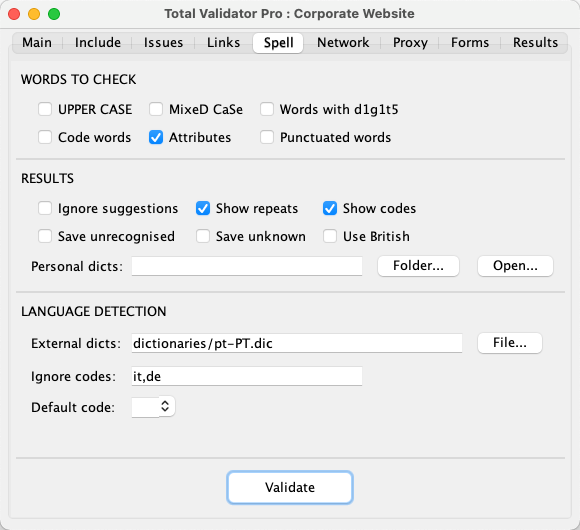Enable the UPPER CASE checkbox
This screenshot has height=530, width=580.
(x=45, y=109)
